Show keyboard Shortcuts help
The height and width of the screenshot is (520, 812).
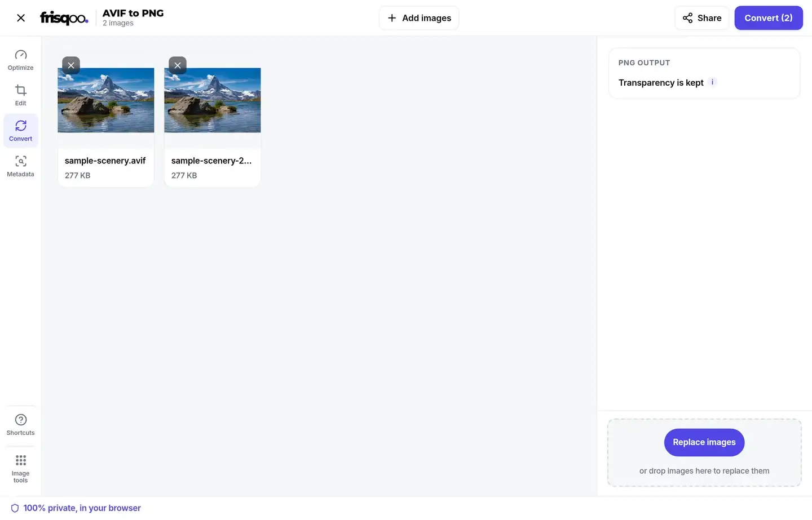click(x=21, y=425)
